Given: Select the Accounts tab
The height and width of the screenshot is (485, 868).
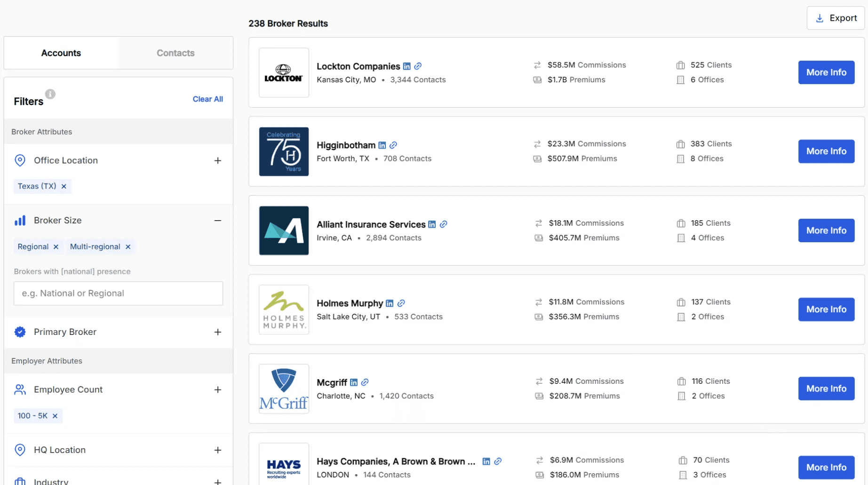Looking at the screenshot, I should 61,53.
